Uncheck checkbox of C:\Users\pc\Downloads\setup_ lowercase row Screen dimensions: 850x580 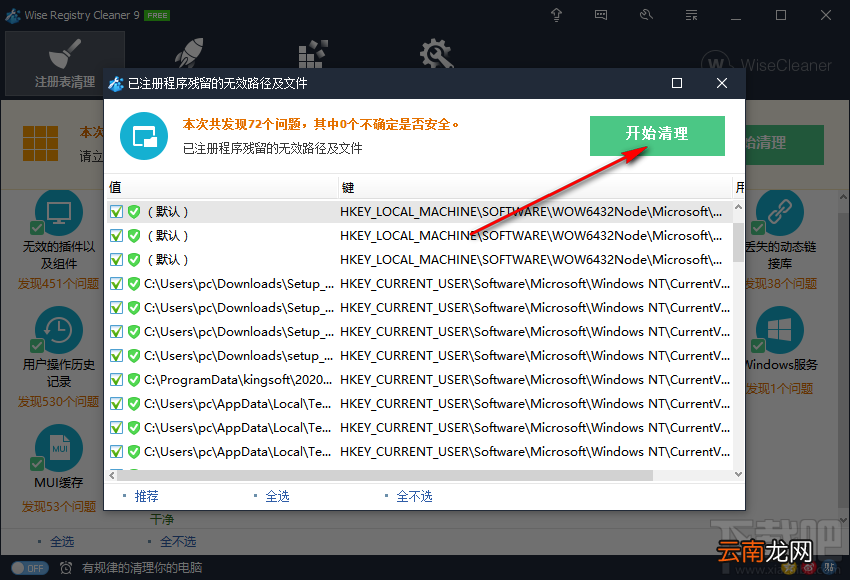tap(116, 356)
